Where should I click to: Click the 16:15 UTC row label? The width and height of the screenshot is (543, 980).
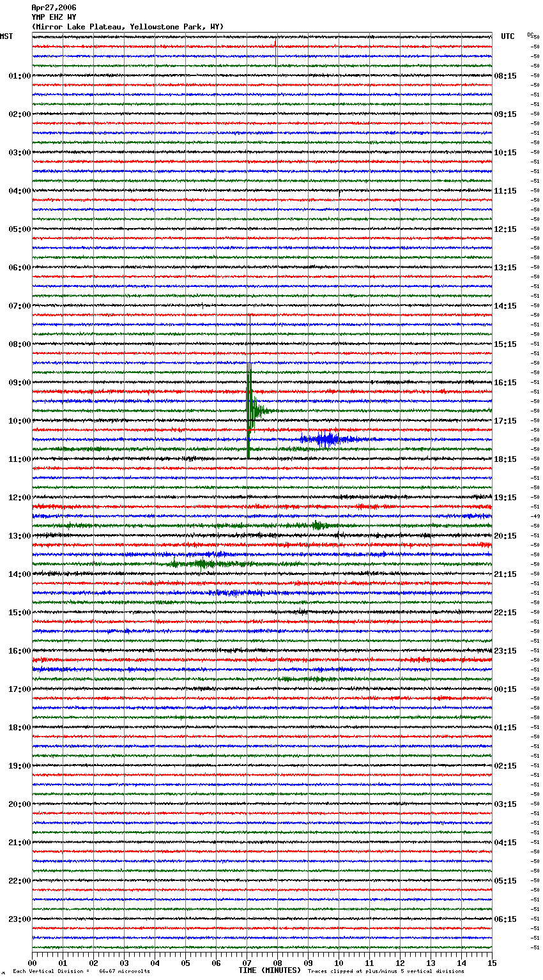(505, 383)
